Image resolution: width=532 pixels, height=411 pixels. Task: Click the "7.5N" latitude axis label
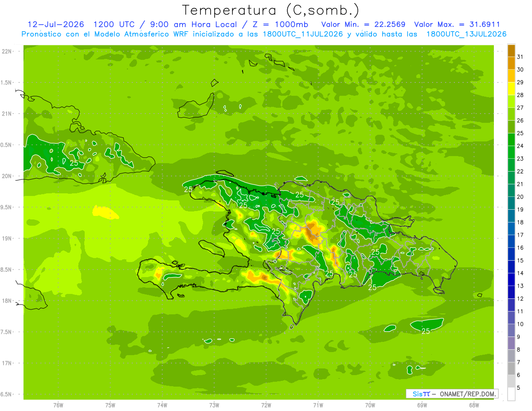point(7,332)
